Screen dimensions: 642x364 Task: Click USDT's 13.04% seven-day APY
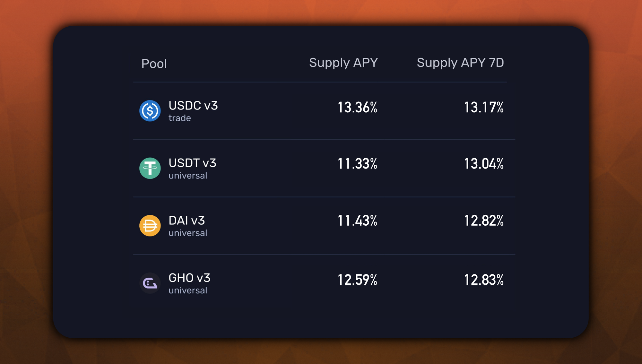484,164
